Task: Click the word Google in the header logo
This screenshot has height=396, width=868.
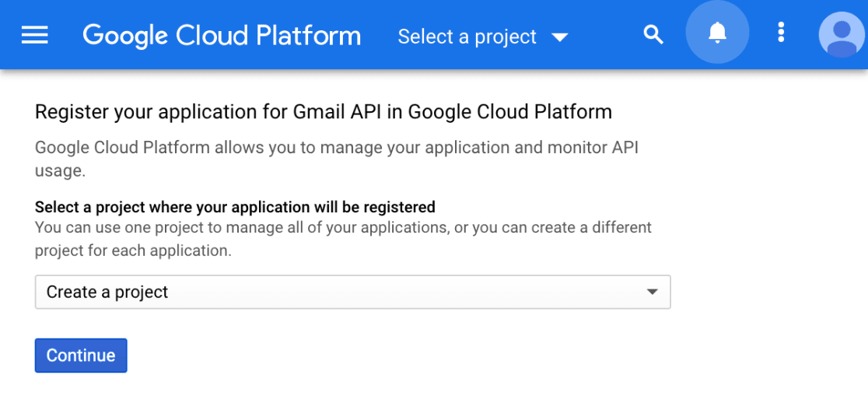Action: coord(125,36)
